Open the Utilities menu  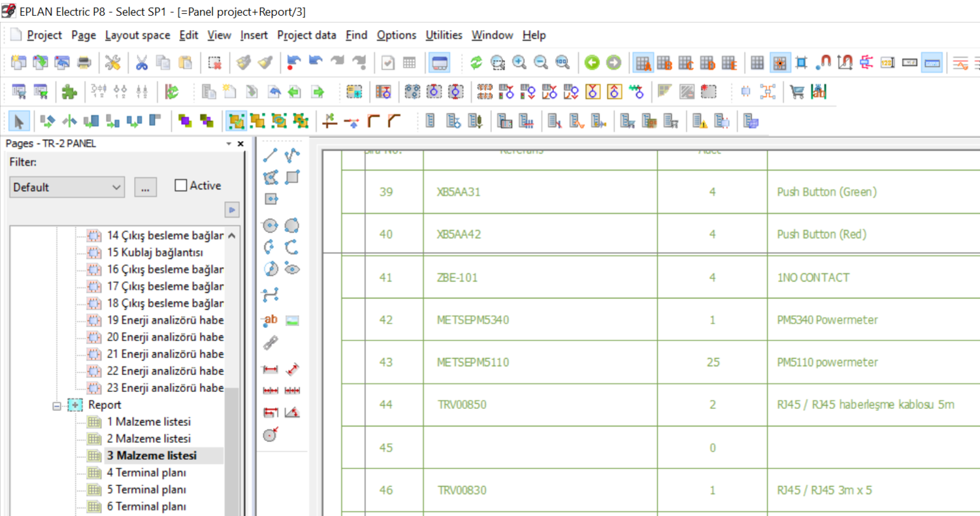[444, 35]
